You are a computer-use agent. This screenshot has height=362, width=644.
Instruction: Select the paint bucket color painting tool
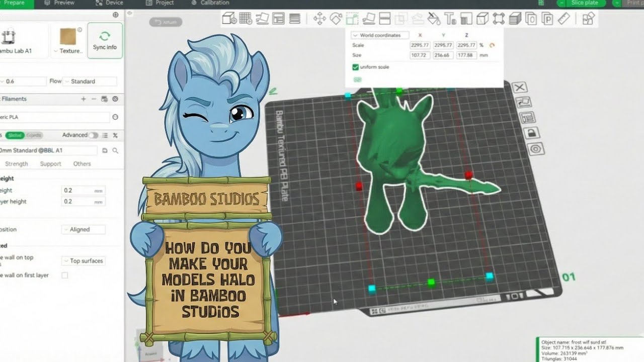434,19
